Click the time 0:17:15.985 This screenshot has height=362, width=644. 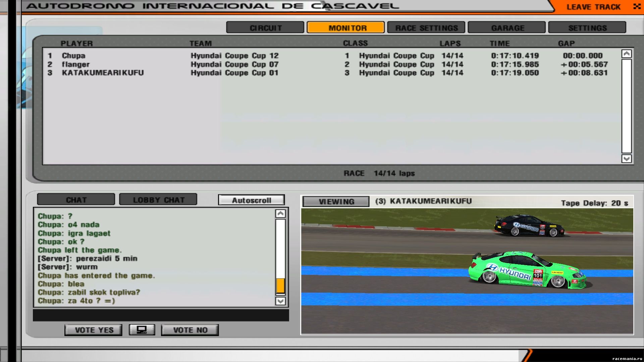(515, 64)
